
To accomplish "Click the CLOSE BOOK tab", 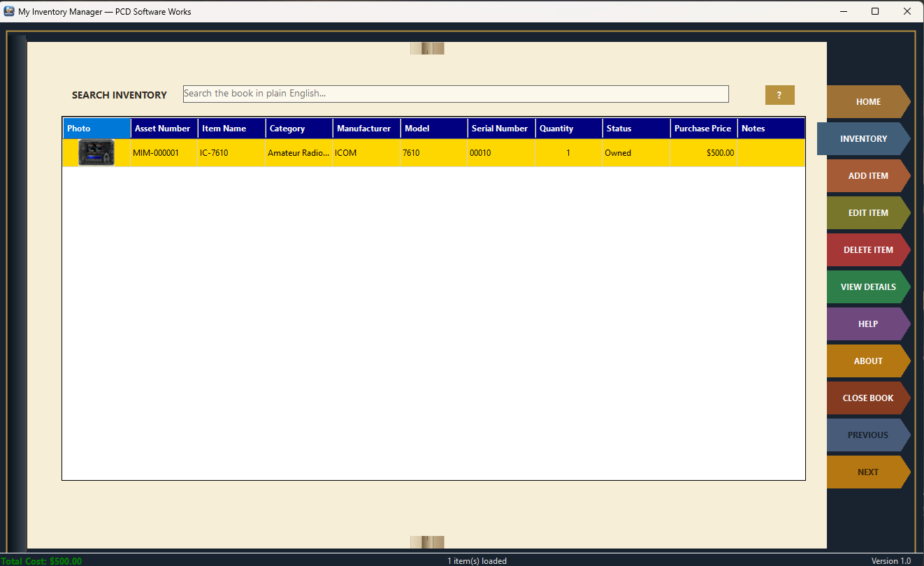I will pos(868,398).
